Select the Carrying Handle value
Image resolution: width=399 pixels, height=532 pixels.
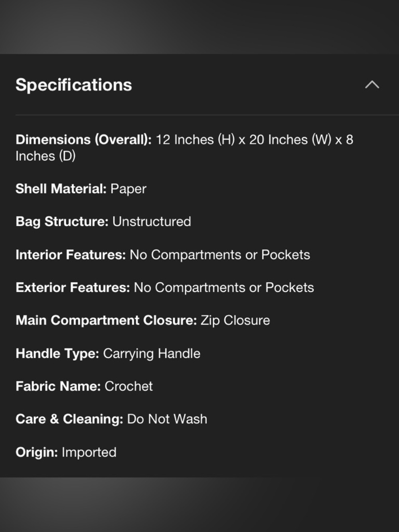(152, 354)
